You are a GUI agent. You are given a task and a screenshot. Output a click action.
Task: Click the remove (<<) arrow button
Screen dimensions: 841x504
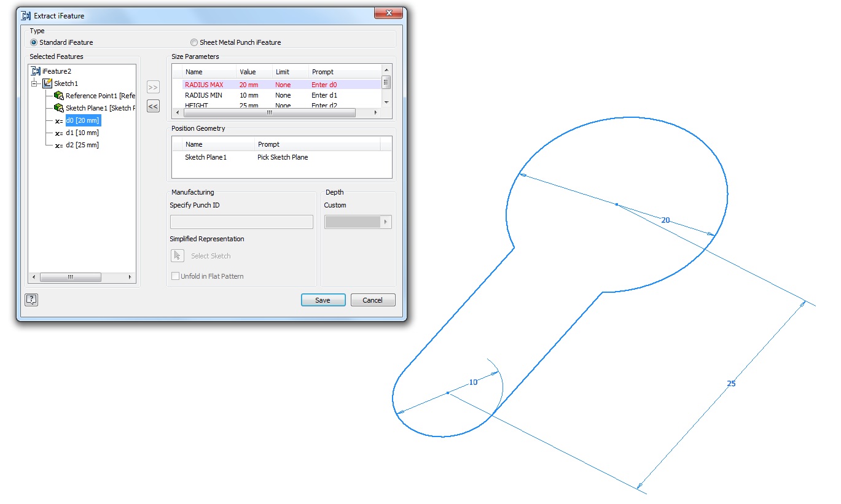pos(153,107)
